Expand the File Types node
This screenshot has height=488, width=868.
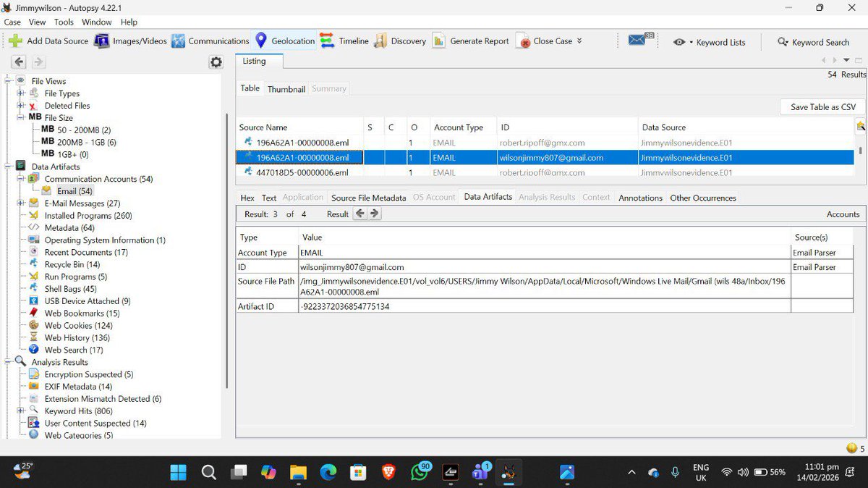pos(21,93)
